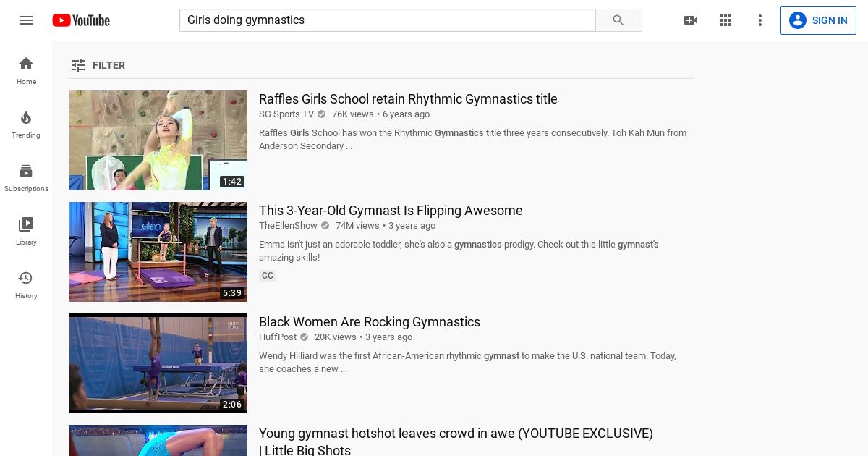Open Subscriptions in the sidebar

(x=26, y=178)
